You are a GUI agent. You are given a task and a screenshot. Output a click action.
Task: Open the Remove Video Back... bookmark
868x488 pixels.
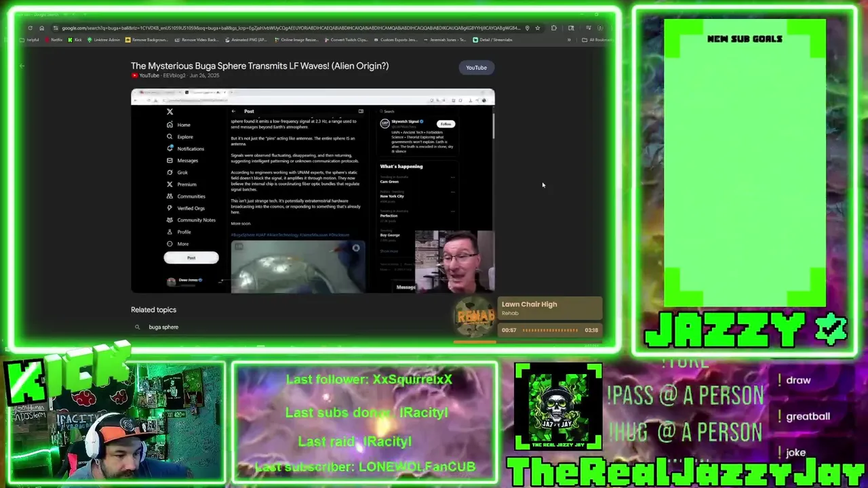tap(197, 40)
